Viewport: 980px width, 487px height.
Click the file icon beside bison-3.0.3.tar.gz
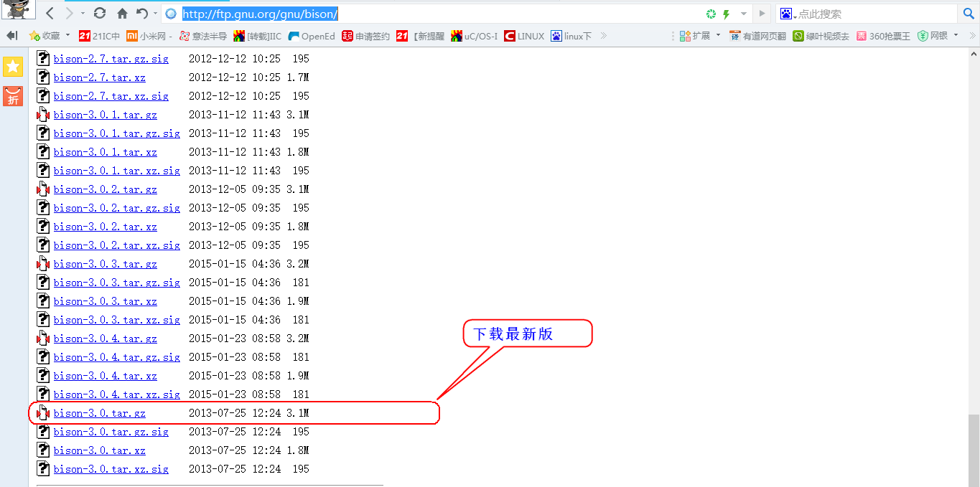tap(43, 264)
